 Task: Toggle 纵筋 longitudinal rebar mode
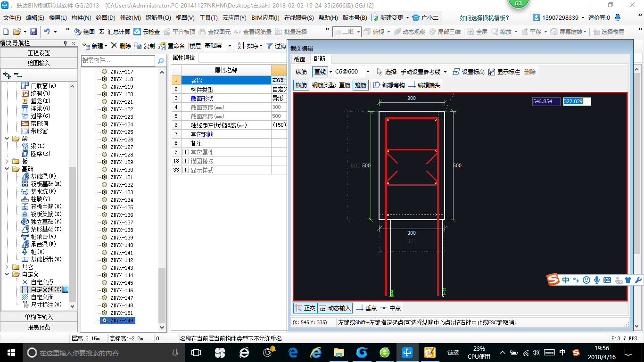tap(301, 72)
